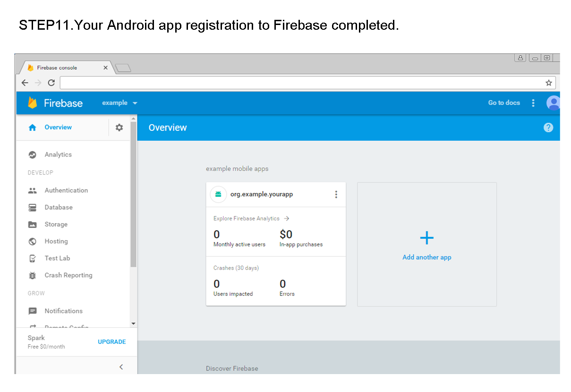Click the Firebase flame logo
This screenshot has height=392, width=571.
click(32, 103)
